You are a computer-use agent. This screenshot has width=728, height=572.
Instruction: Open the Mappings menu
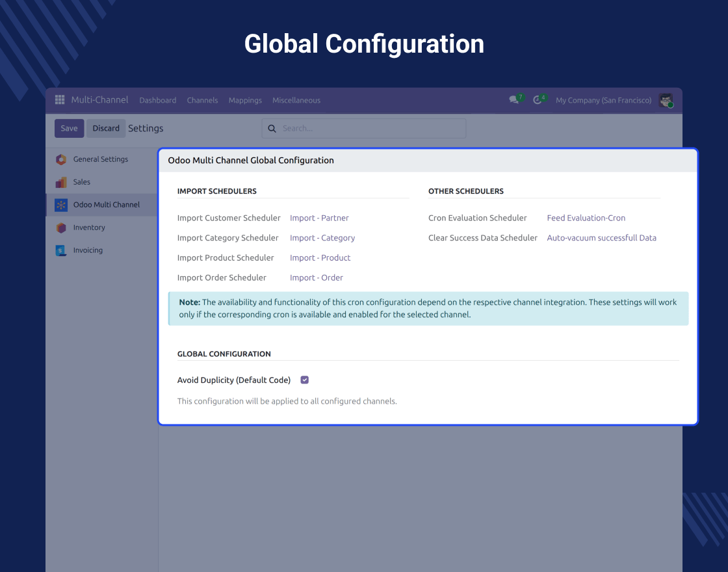(x=245, y=100)
